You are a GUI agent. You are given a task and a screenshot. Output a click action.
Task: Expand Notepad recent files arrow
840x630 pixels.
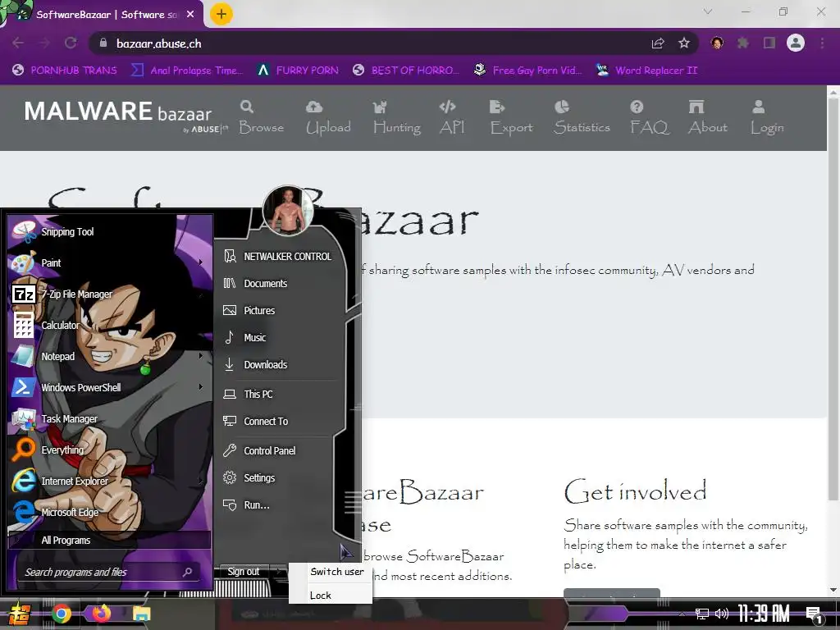click(201, 355)
